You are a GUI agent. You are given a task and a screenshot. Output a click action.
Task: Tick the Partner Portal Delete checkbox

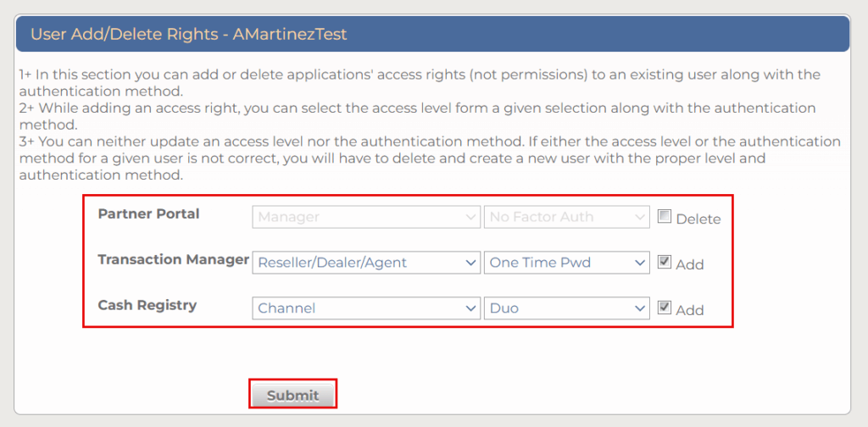pos(665,217)
